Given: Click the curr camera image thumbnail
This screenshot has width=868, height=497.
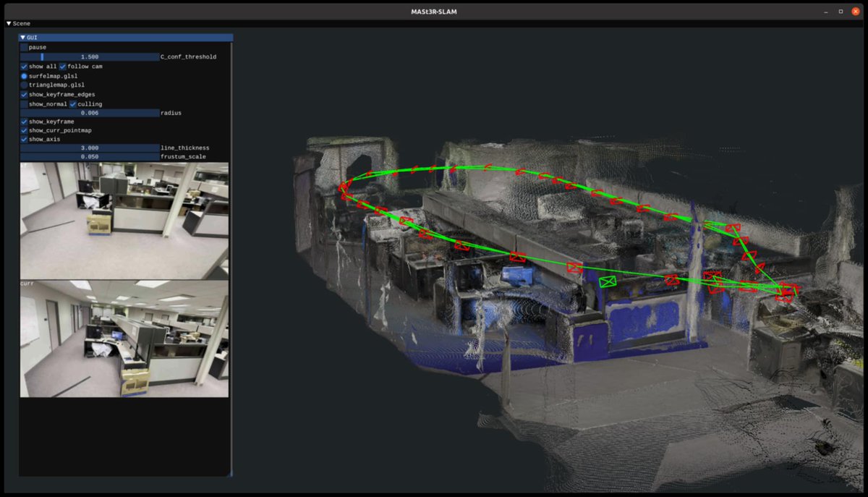Looking at the screenshot, I should (x=124, y=339).
